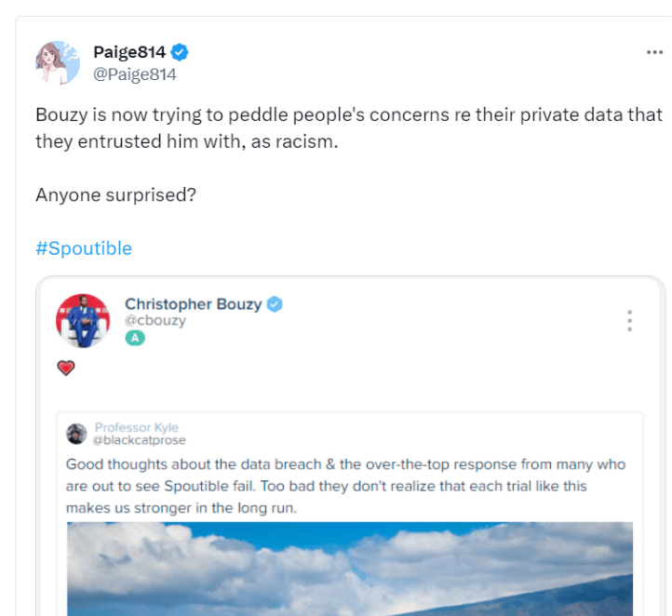Open the Professor Kyle name link
Image resolution: width=672 pixels, height=616 pixels.
[x=136, y=427]
